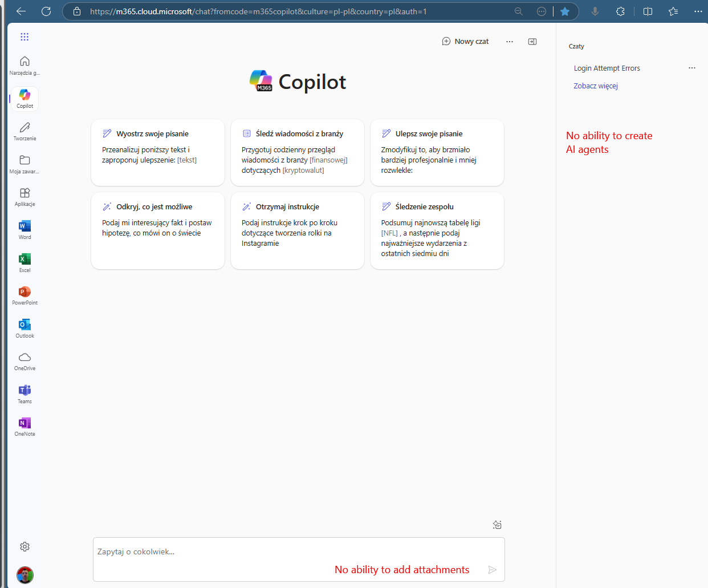Image resolution: width=708 pixels, height=588 pixels.
Task: Open the ellipsis menu next to Nowy czat
Action: (x=509, y=41)
